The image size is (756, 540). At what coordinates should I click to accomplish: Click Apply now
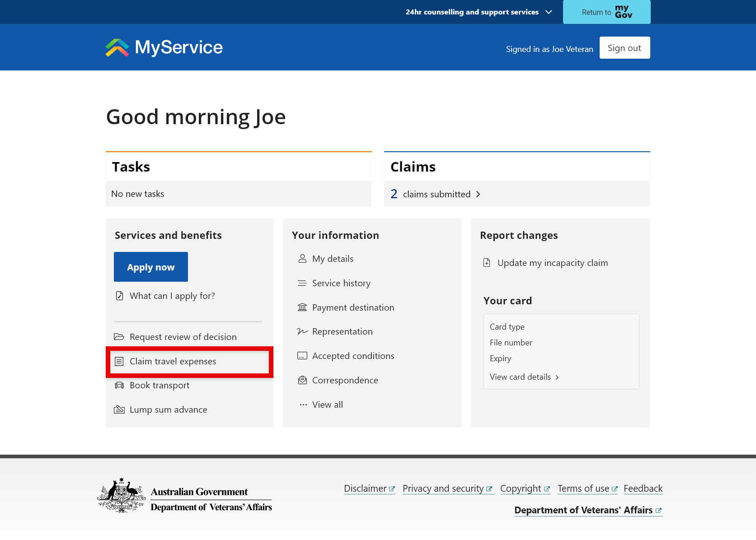[150, 266]
